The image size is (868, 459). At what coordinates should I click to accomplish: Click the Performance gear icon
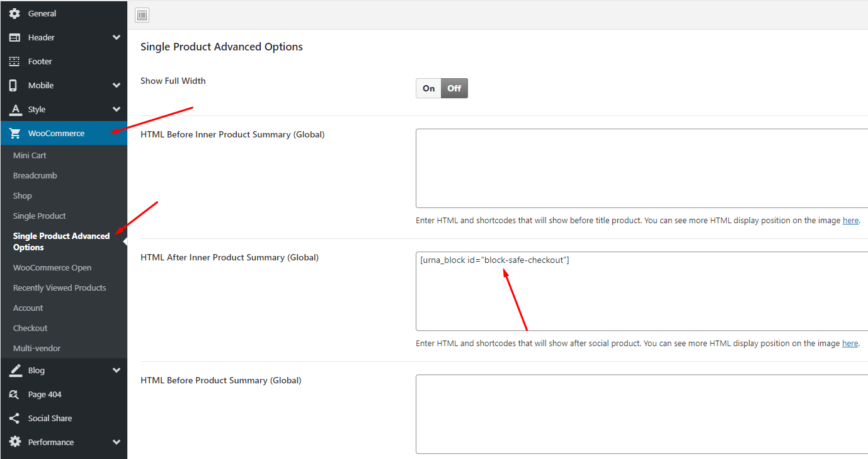pyautogui.click(x=14, y=442)
